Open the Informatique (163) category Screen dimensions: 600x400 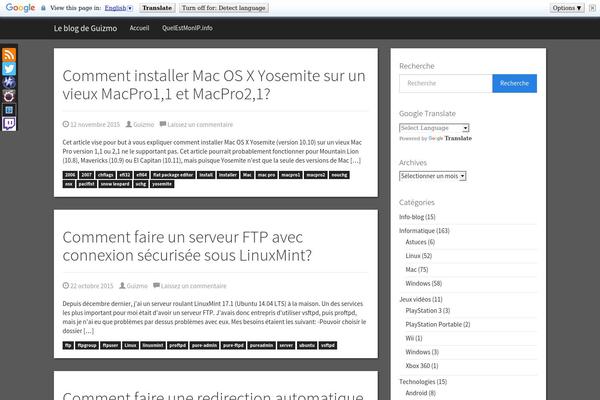(424, 230)
